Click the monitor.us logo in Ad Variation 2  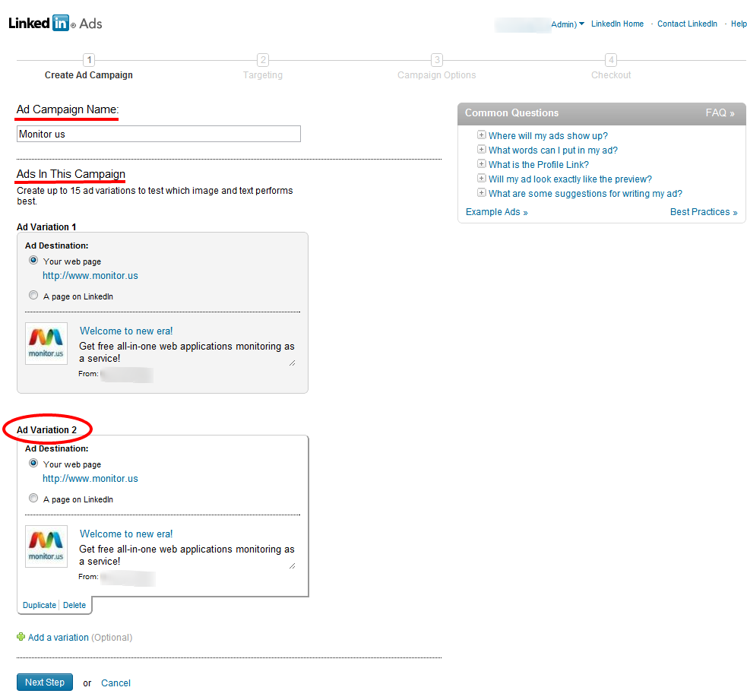pyautogui.click(x=46, y=546)
